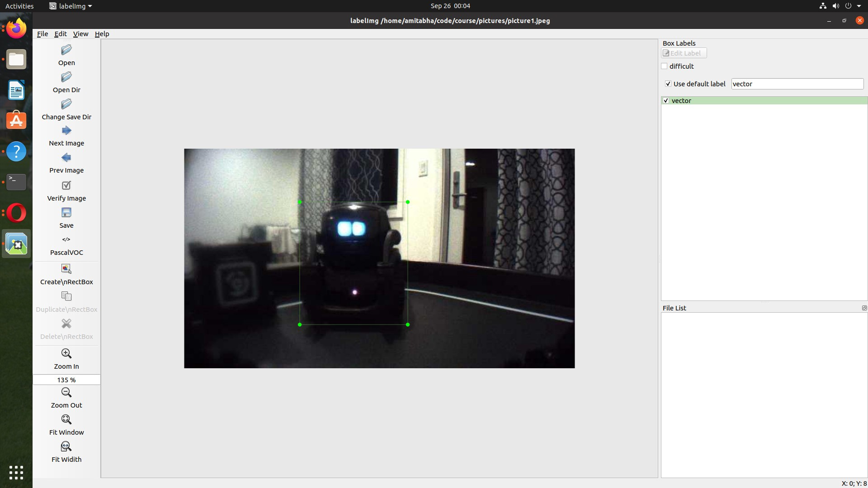
Task: Select the top-right bounding box vertex
Action: pyautogui.click(x=408, y=202)
